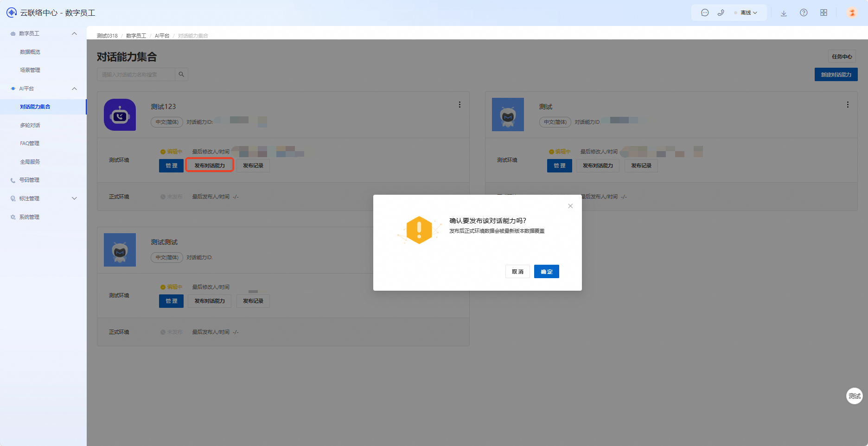
Task: Click the 测试123 robot avatar thumbnail
Action: (120, 115)
